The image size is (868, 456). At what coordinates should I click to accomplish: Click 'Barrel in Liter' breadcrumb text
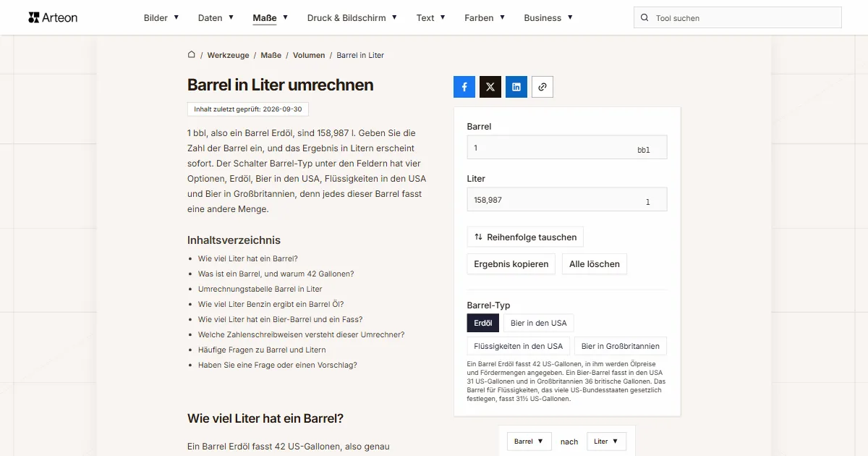360,55
